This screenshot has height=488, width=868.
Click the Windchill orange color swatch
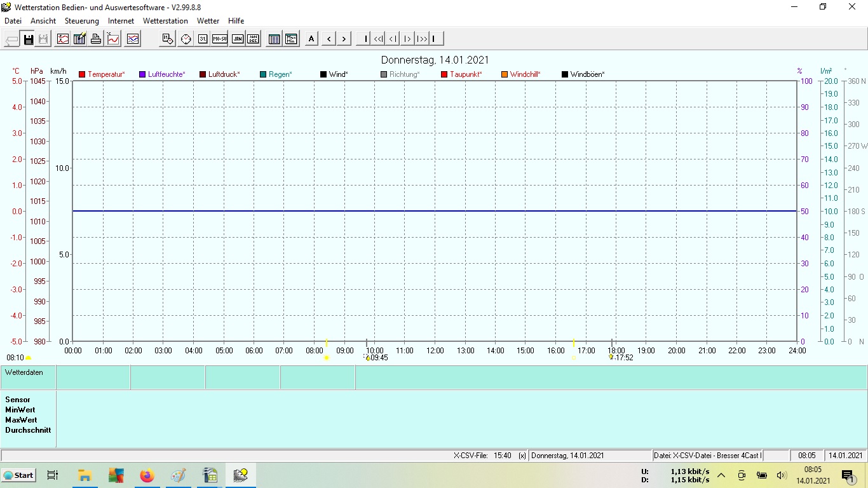505,74
